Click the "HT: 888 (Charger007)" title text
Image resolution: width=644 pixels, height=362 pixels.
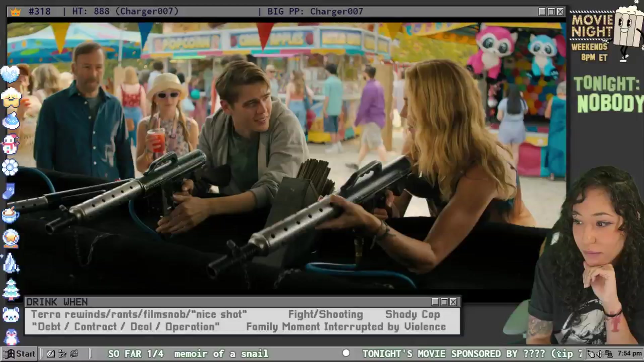point(125,12)
